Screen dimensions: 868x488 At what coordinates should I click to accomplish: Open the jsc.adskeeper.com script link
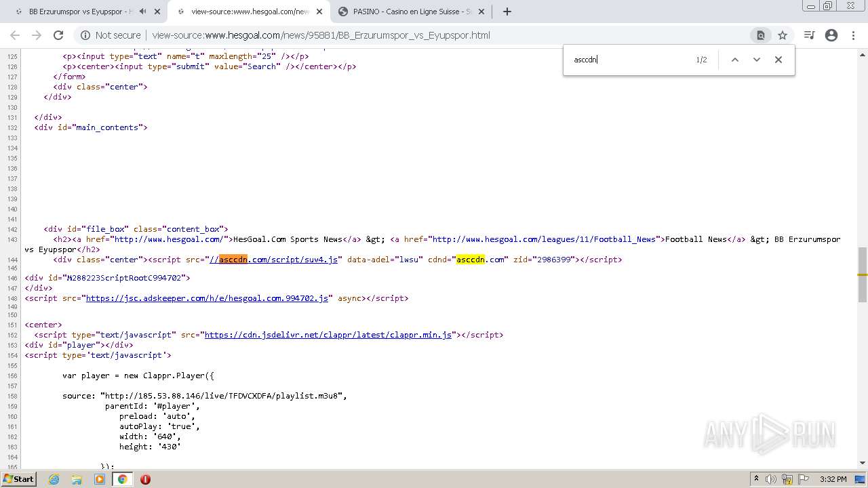click(x=207, y=298)
